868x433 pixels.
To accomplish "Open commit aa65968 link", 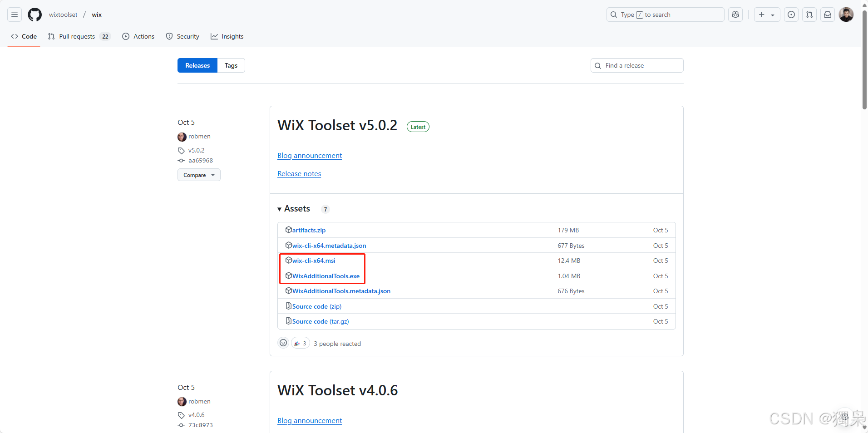I will [x=201, y=160].
